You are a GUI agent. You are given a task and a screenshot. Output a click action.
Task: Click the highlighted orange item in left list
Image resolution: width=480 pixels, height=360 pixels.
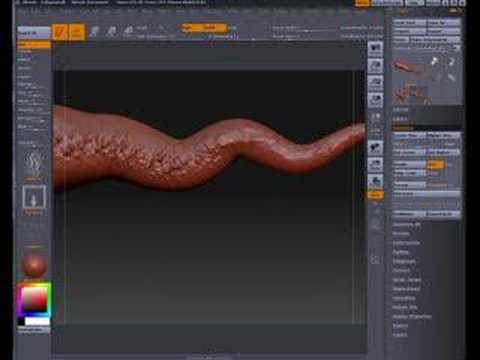coord(34,45)
